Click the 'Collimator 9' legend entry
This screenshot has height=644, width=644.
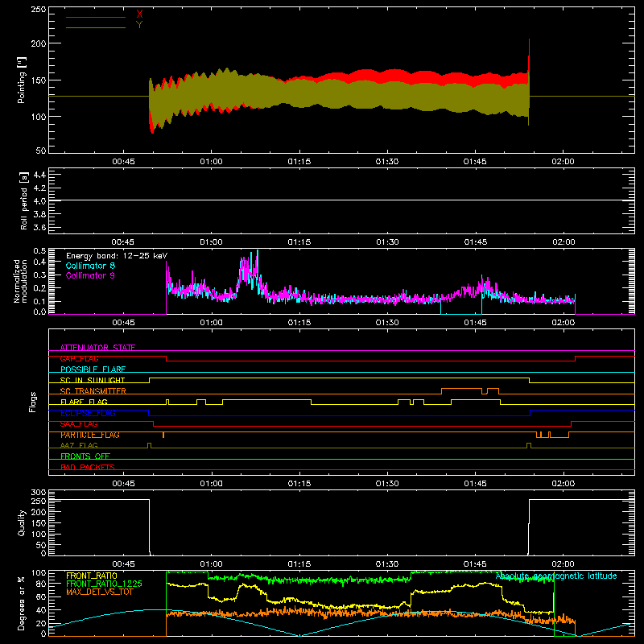coord(90,275)
